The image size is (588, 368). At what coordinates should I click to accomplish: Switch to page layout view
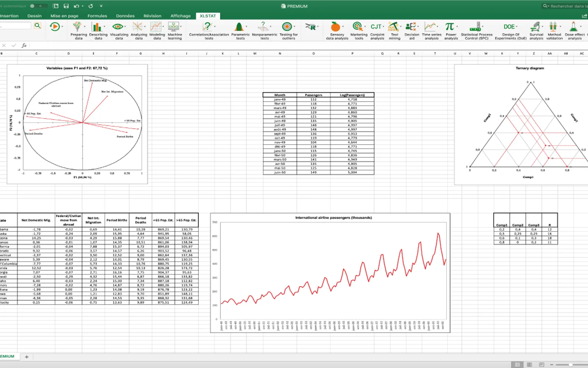click(529, 364)
